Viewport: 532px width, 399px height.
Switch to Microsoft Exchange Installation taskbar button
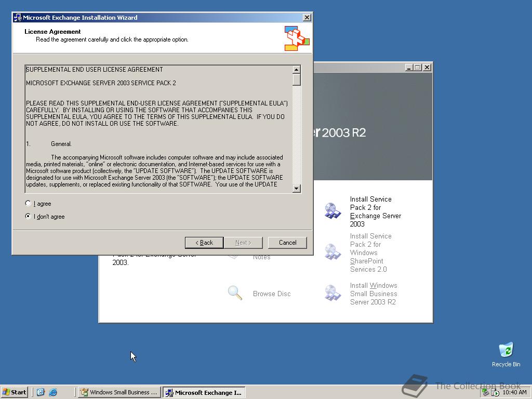point(204,393)
